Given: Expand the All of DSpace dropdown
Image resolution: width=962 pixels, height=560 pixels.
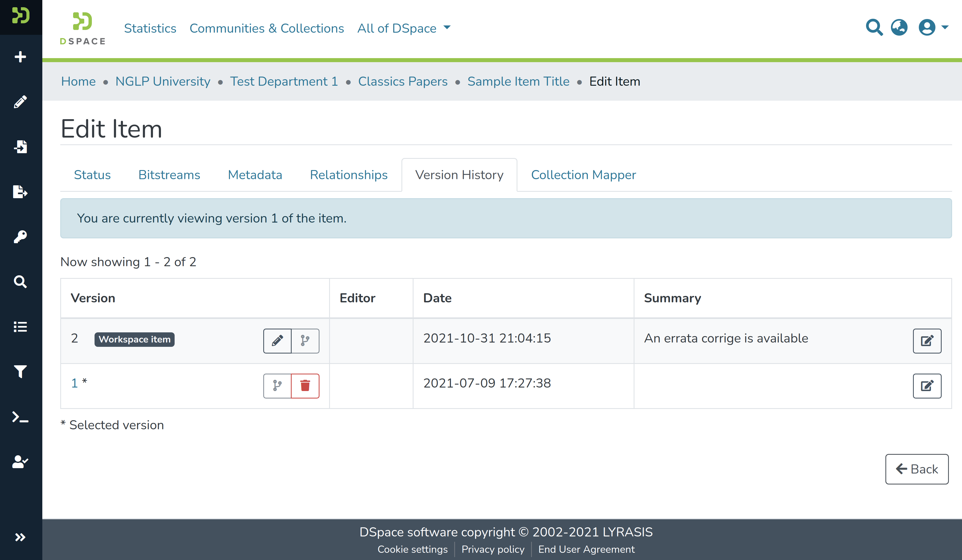Looking at the screenshot, I should point(404,28).
